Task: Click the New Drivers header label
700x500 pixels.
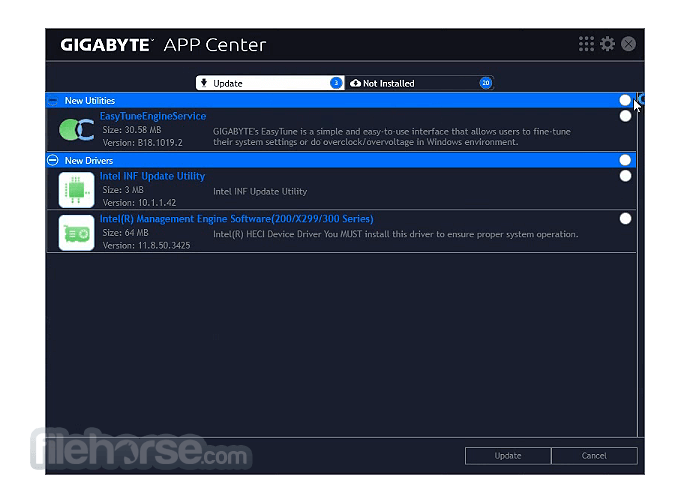Action: pos(89,161)
